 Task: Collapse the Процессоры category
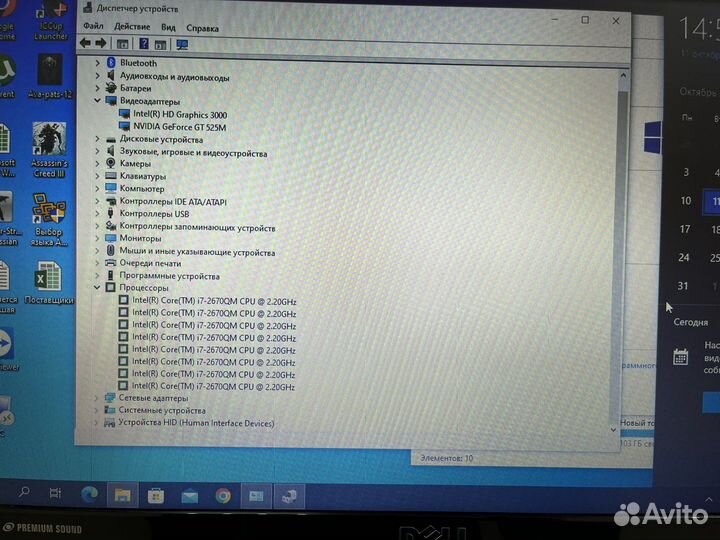click(97, 287)
